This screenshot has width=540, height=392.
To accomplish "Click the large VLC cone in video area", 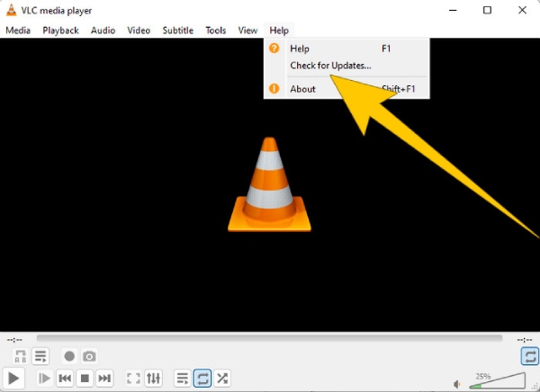I will point(269,184).
